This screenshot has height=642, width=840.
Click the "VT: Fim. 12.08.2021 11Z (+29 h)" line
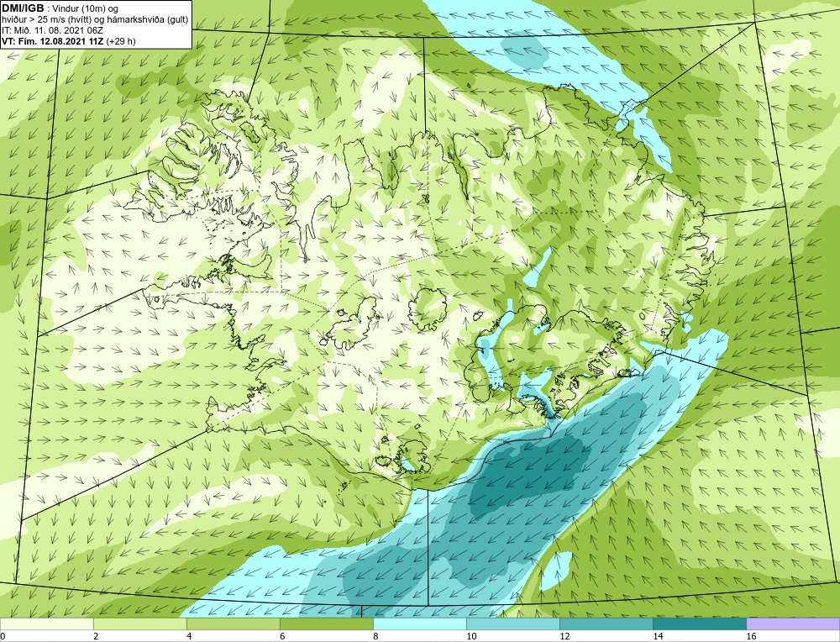pos(69,41)
